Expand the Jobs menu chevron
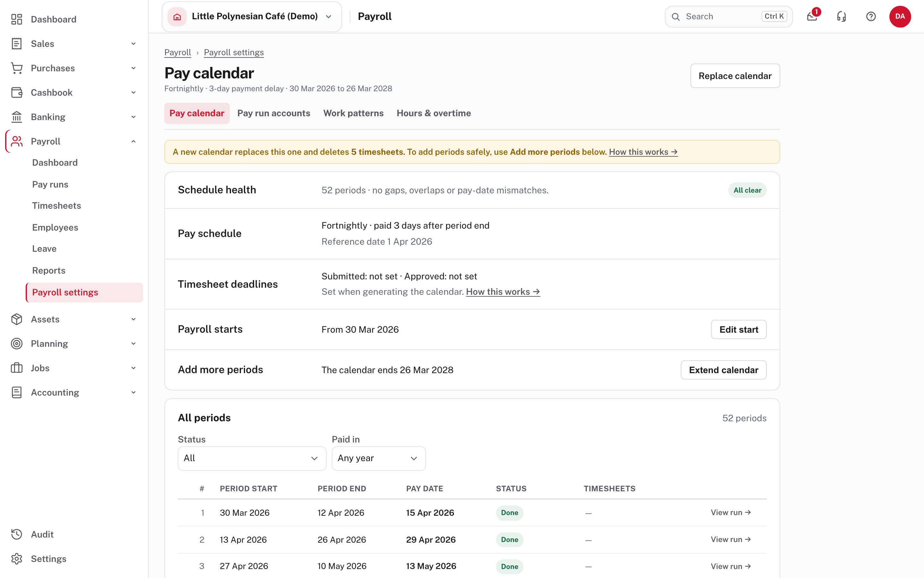 pos(134,368)
